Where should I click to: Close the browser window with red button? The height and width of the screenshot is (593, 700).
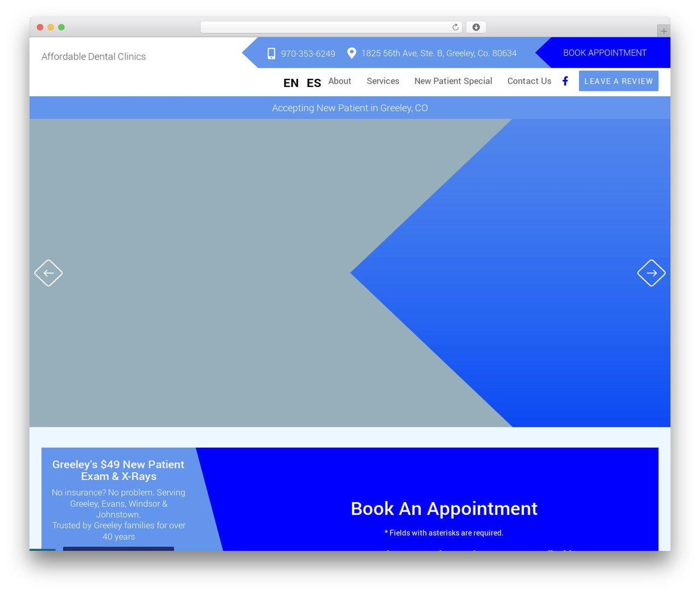click(x=40, y=27)
